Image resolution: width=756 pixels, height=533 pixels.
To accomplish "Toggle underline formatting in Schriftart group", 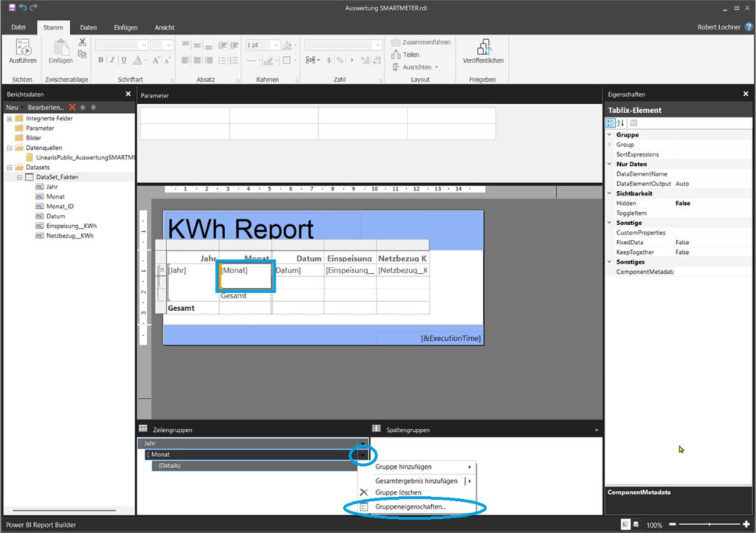I will (123, 61).
